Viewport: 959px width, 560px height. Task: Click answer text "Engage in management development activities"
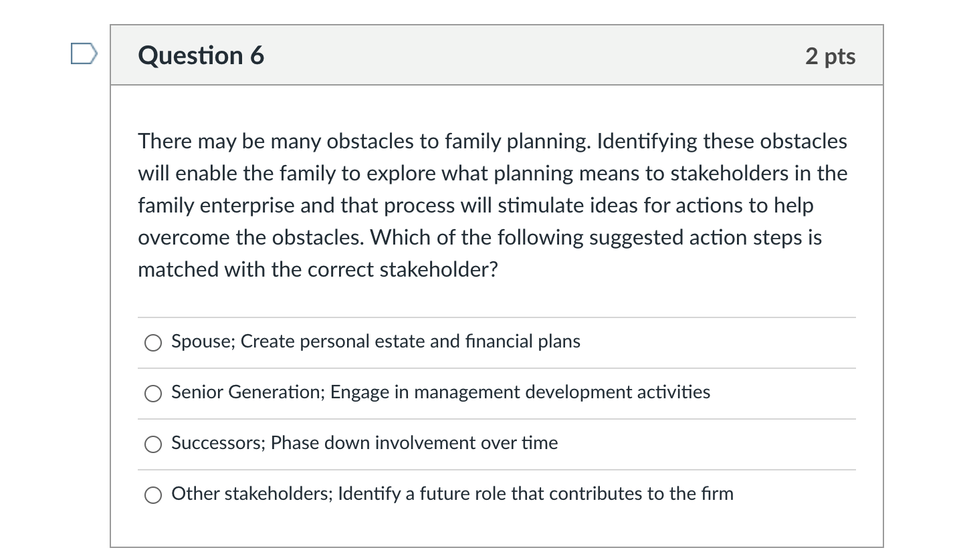520,392
